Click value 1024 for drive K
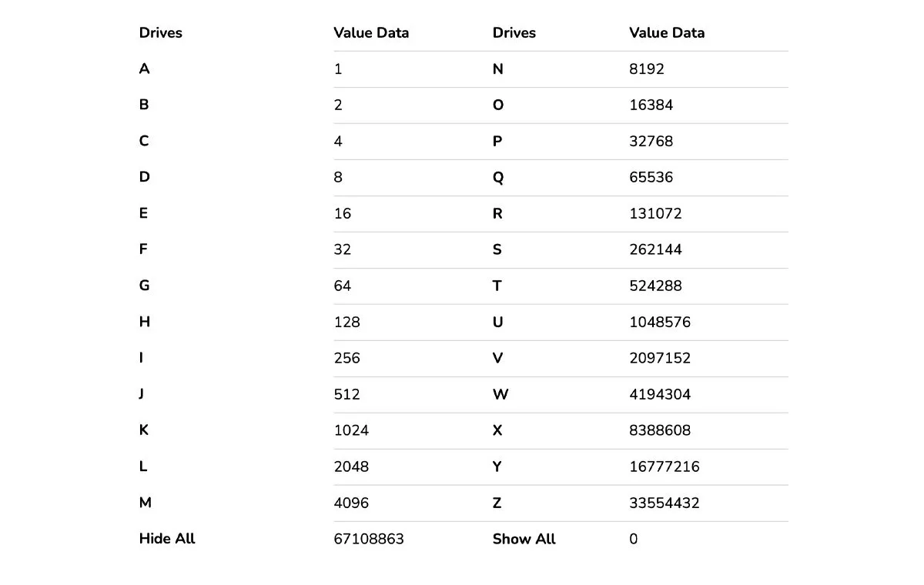 pyautogui.click(x=351, y=431)
